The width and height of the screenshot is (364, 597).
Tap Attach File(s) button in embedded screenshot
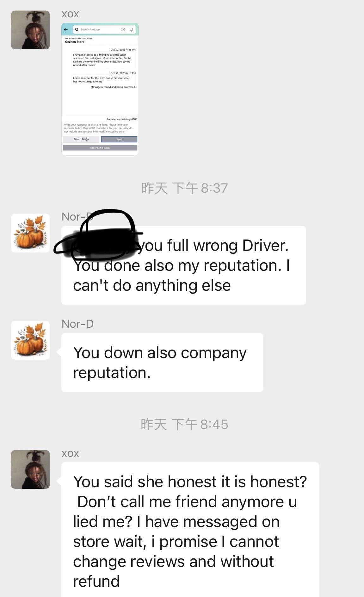pyautogui.click(x=81, y=139)
